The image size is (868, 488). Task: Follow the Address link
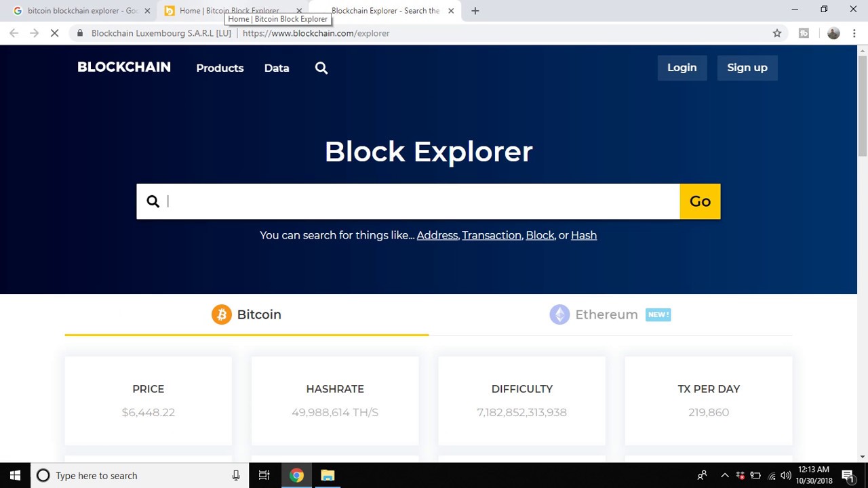click(437, 235)
